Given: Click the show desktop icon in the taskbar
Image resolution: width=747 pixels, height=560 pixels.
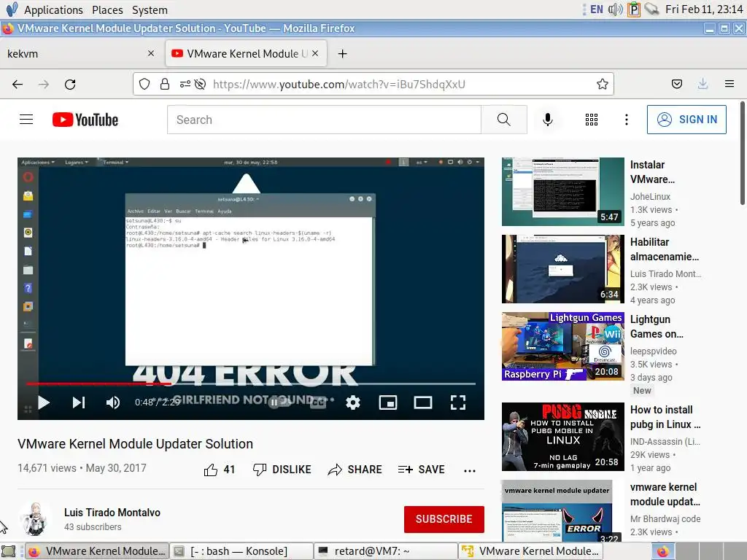Looking at the screenshot, I should tap(9, 551).
